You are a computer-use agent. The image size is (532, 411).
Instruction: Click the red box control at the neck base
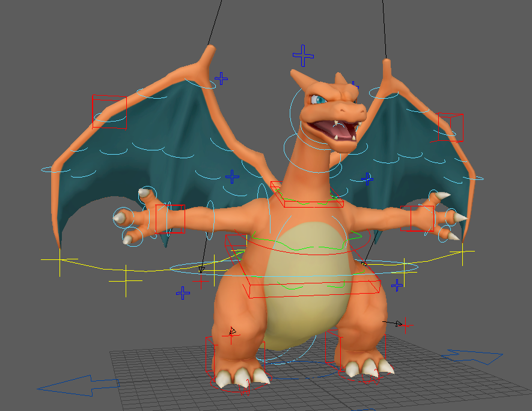coord(307,194)
